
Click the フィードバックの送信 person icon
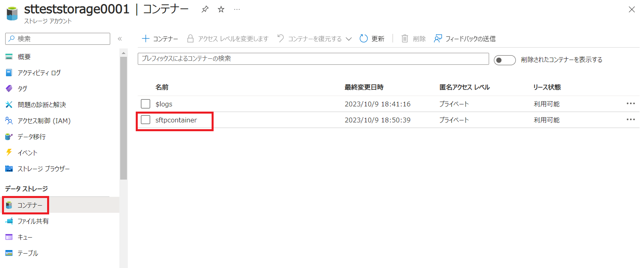[x=438, y=38]
